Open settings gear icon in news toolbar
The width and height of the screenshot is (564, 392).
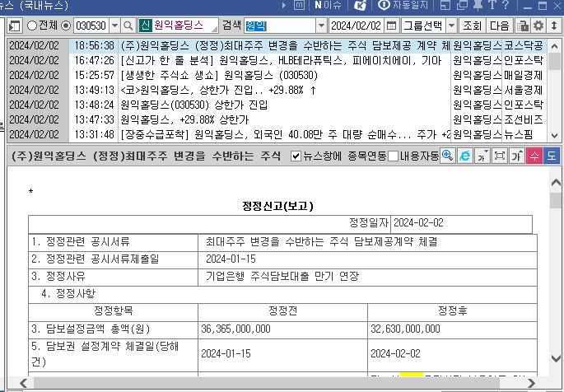pyautogui.click(x=538, y=26)
